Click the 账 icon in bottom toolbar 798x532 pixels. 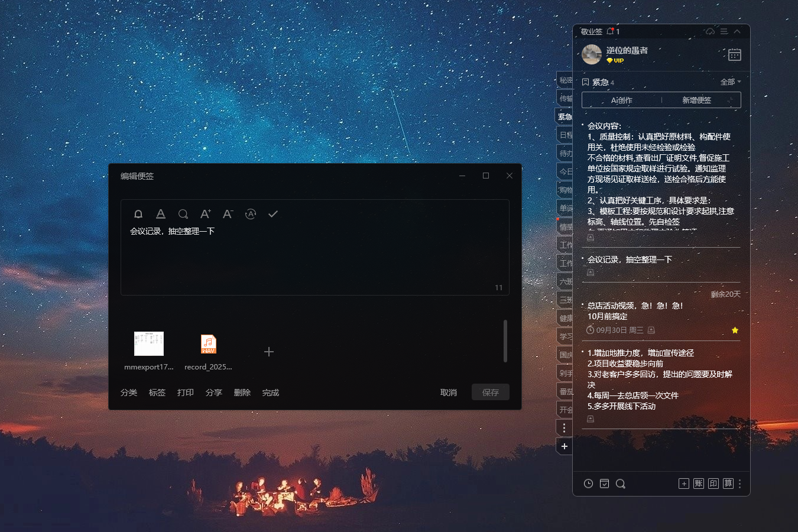pos(699,484)
